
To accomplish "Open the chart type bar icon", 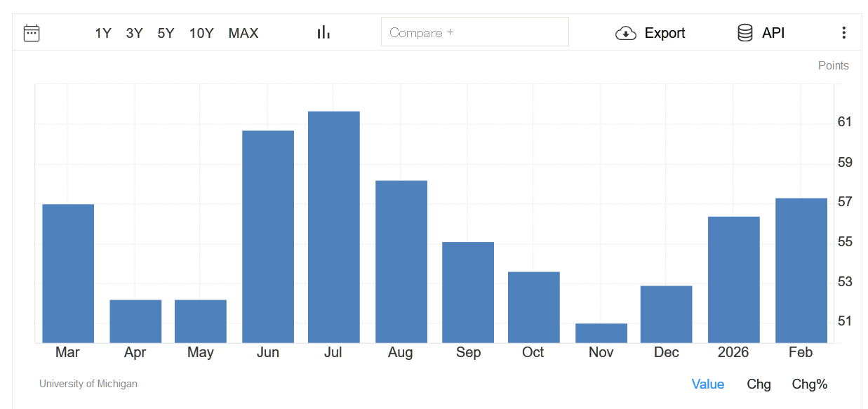I will tap(323, 32).
